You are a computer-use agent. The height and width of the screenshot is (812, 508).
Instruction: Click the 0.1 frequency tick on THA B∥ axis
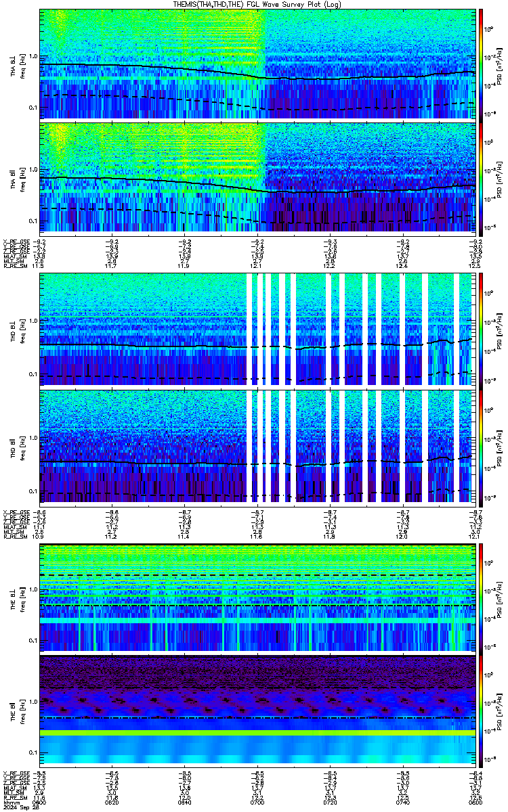(33, 221)
